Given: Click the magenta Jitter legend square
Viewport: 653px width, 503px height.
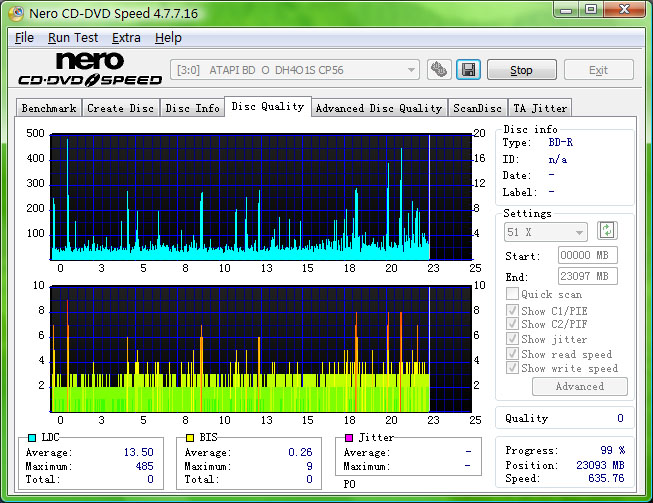Looking at the screenshot, I should click(x=348, y=438).
